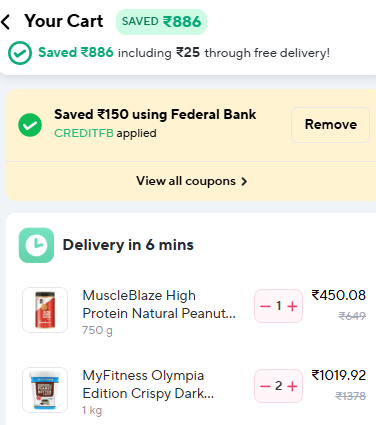Reduce MyFitness Olympia quantity using minus

click(x=265, y=386)
